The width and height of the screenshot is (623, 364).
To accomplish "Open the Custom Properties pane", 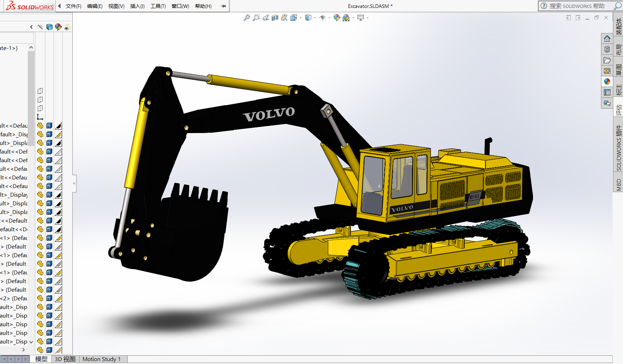I will tap(607, 92).
